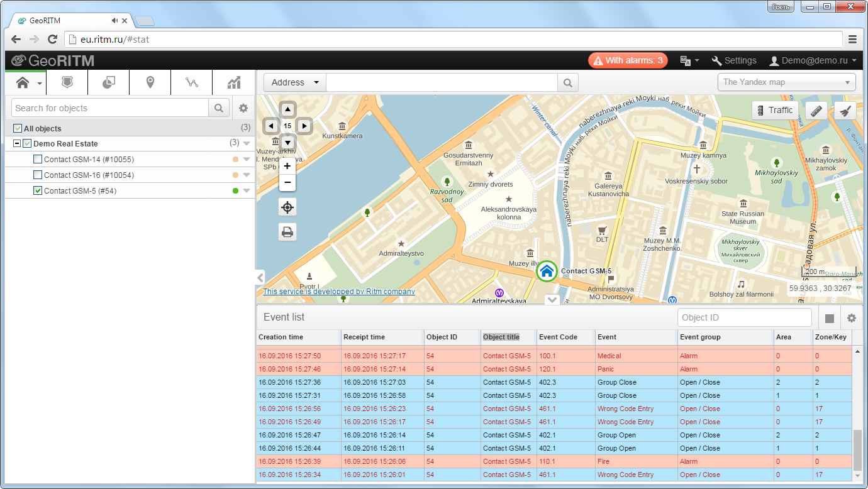Switch to the map pin location tab
868x489 pixels.
click(x=150, y=82)
